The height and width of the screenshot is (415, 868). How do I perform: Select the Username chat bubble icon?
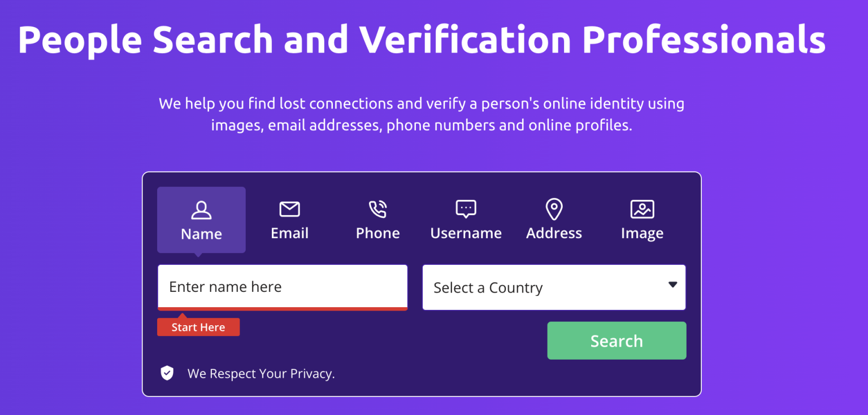coord(466,209)
